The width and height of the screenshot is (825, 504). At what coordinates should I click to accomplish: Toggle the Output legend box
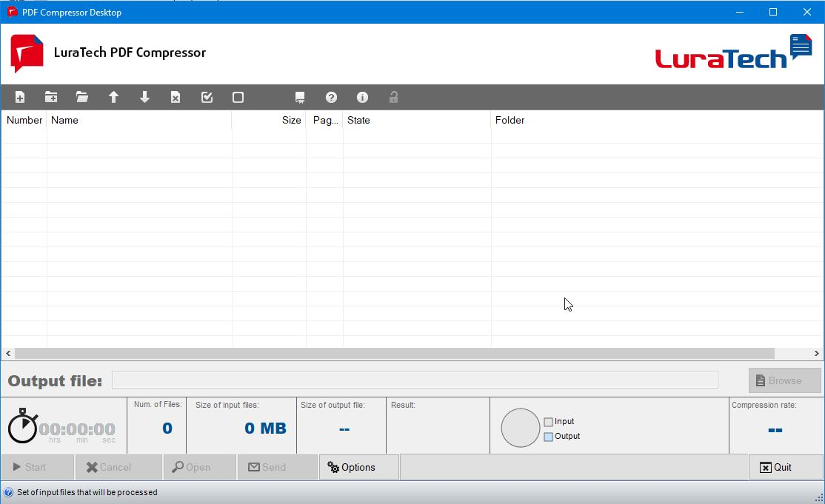[x=548, y=437]
